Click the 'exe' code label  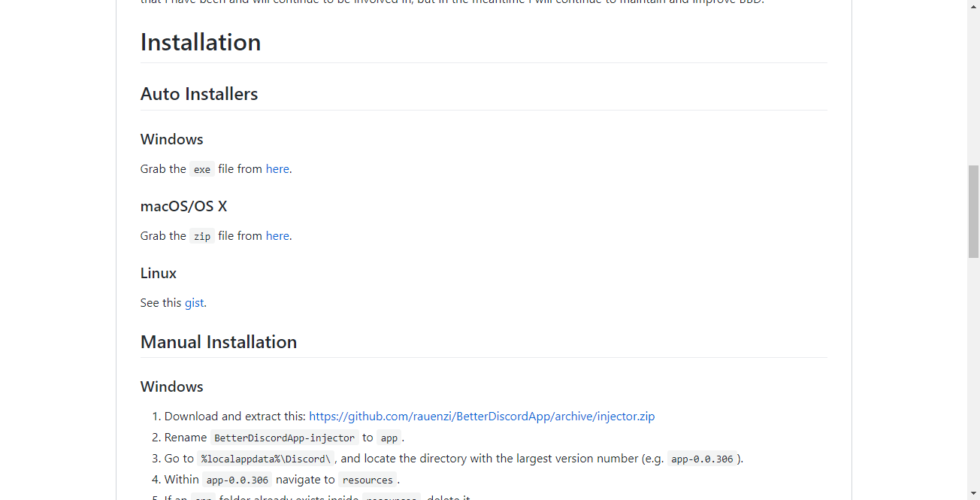pos(202,169)
